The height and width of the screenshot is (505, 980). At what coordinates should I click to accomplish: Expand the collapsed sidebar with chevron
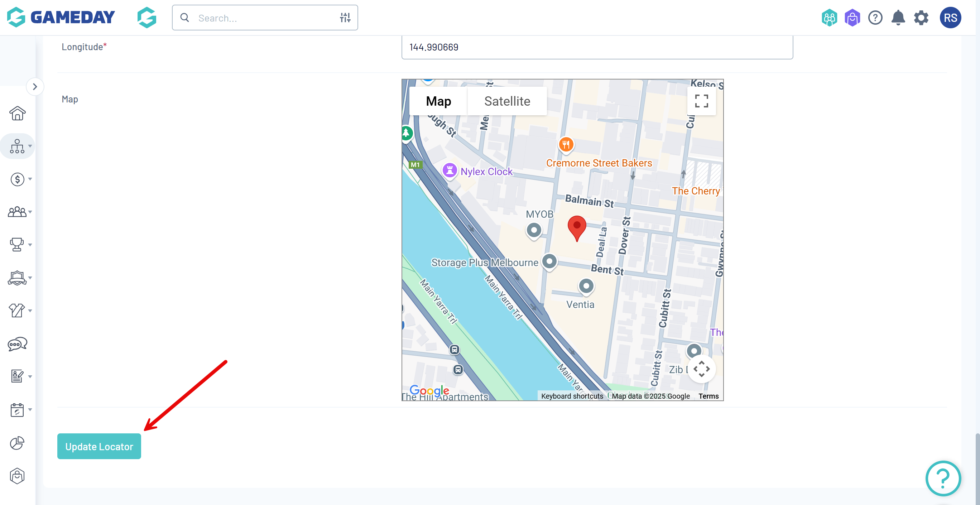click(35, 87)
